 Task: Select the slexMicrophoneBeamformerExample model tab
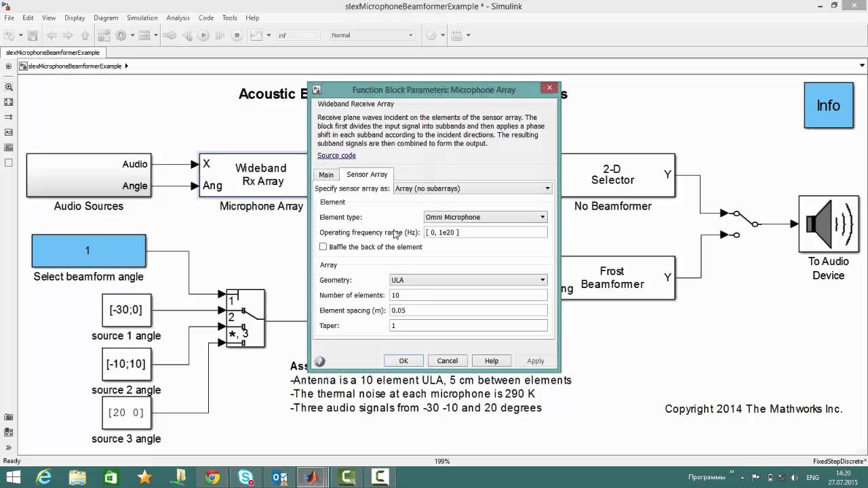coord(53,53)
